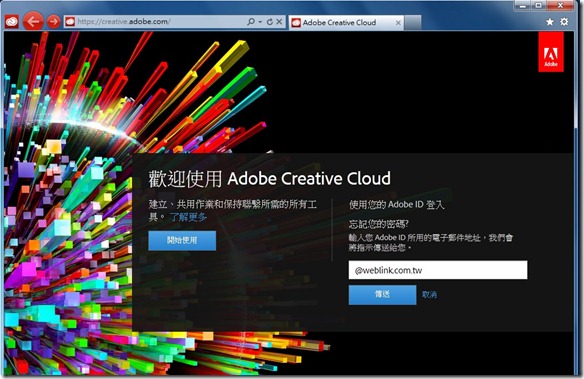
Task: Stop loading with the address bar X
Action: point(279,22)
